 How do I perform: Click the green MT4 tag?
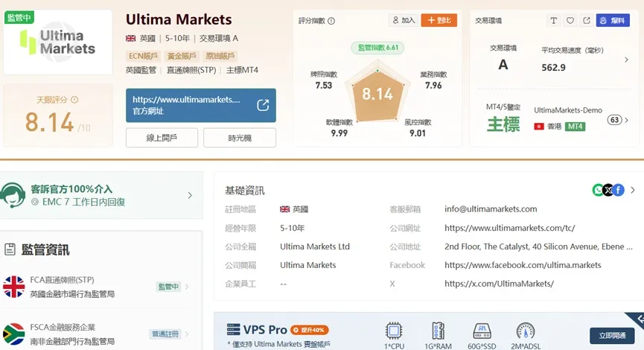pyautogui.click(x=575, y=126)
